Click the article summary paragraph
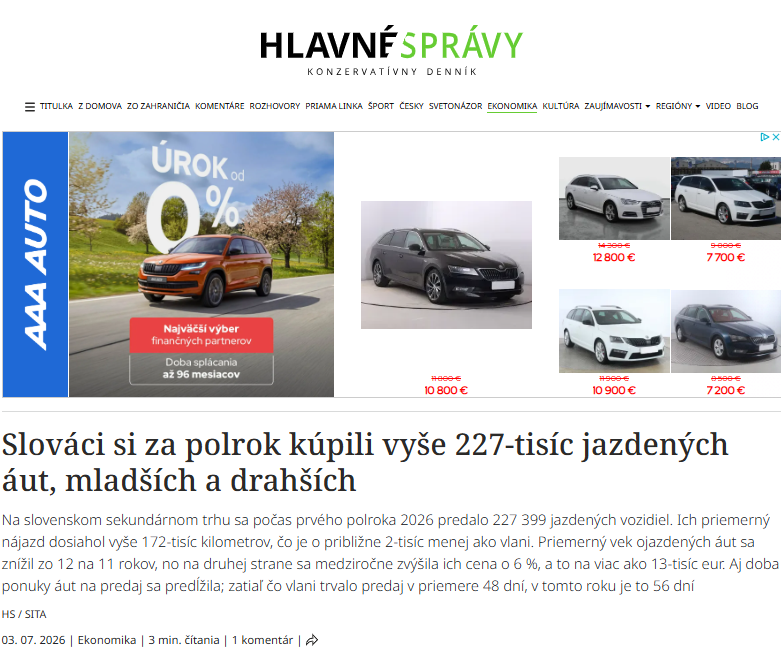The height and width of the screenshot is (661, 781). tap(390, 553)
